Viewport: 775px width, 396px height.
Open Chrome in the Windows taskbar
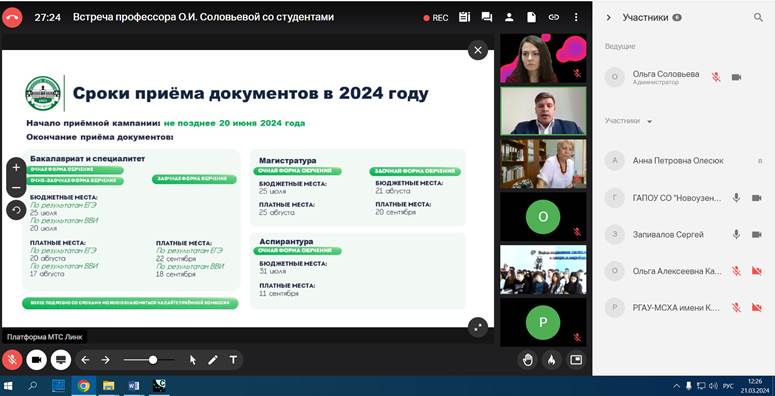coord(84,386)
